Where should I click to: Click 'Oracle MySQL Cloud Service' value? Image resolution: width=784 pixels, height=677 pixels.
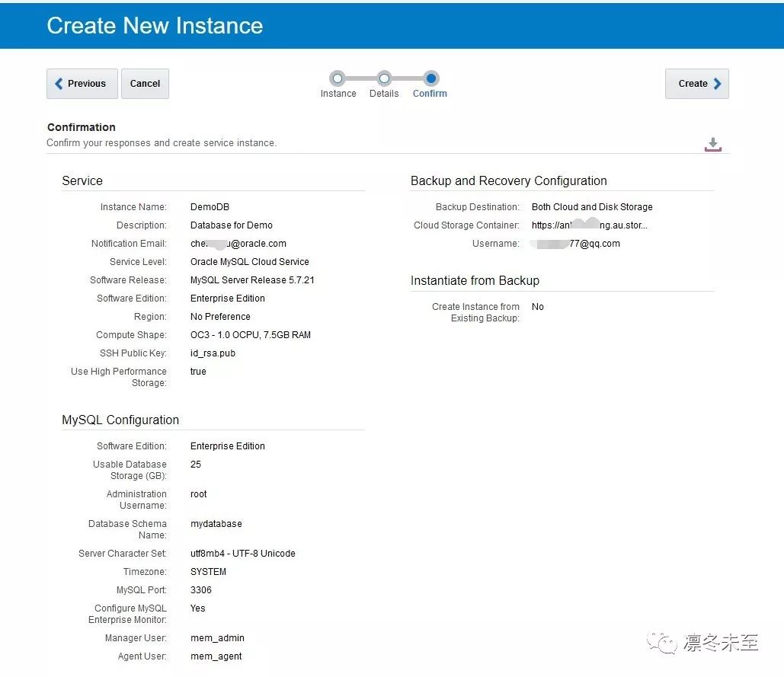click(x=249, y=262)
